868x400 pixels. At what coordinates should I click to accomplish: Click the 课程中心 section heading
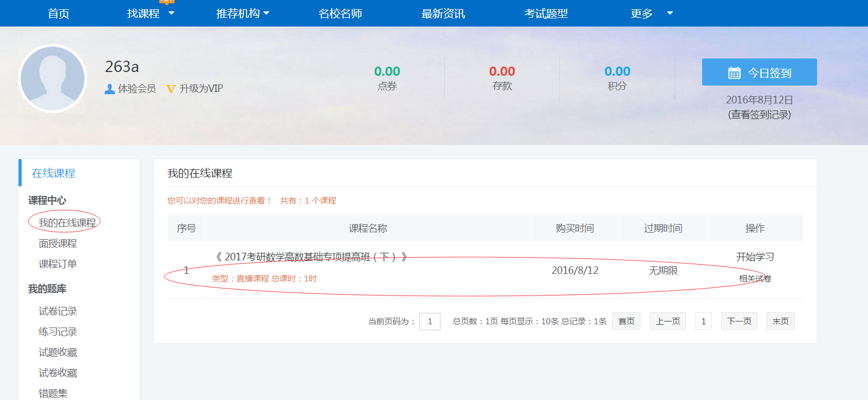pyautogui.click(x=47, y=200)
